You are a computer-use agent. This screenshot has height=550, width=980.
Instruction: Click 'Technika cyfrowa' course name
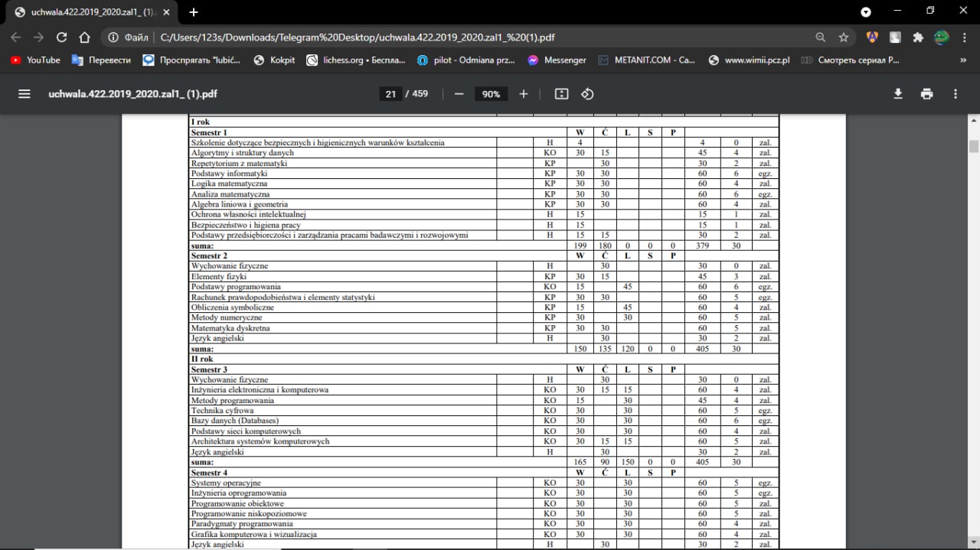(223, 411)
